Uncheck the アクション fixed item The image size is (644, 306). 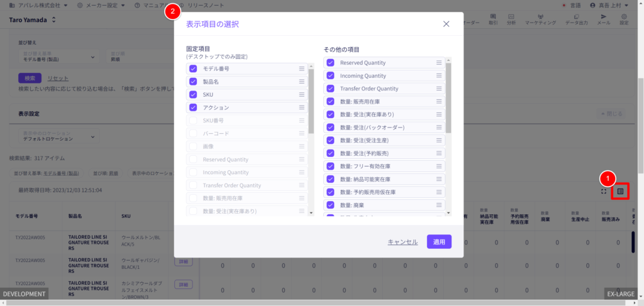pyautogui.click(x=193, y=107)
